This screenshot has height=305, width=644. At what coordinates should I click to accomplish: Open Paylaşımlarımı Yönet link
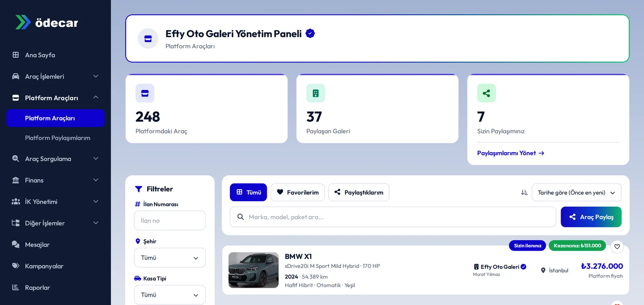tap(510, 153)
